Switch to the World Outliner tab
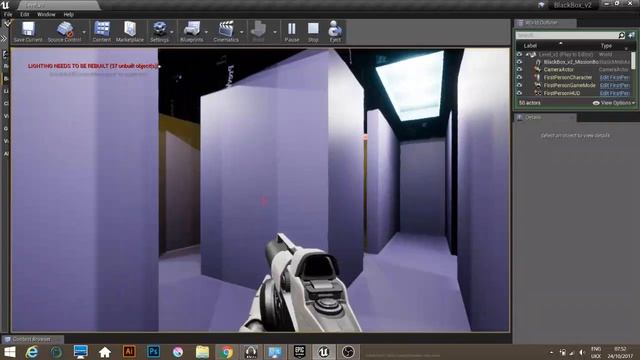This screenshot has height=360, width=640. [x=545, y=23]
